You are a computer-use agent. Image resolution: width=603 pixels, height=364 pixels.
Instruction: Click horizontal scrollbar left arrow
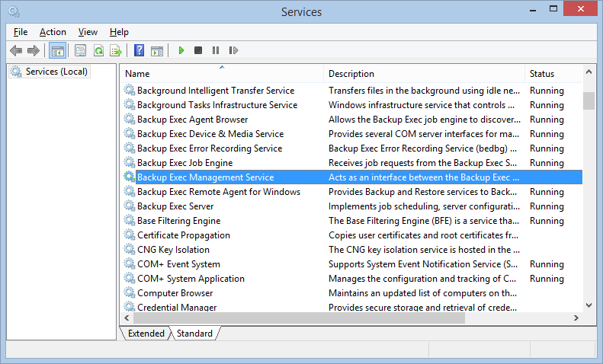tap(127, 318)
